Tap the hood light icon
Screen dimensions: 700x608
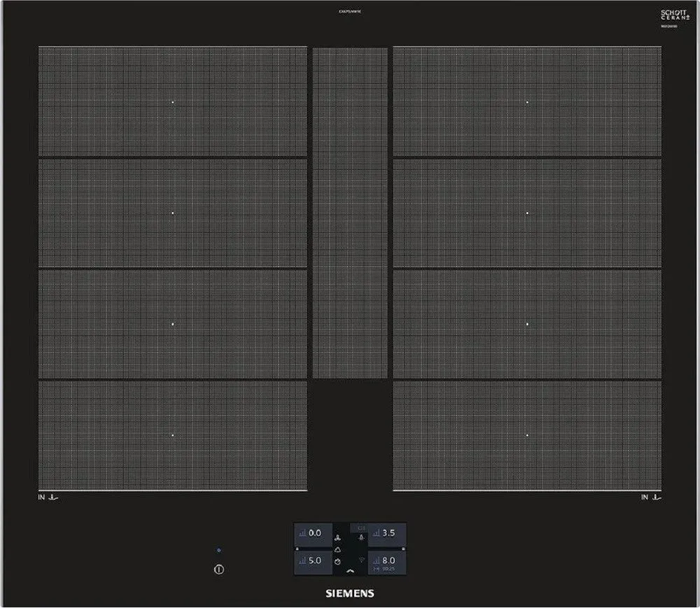point(361,538)
